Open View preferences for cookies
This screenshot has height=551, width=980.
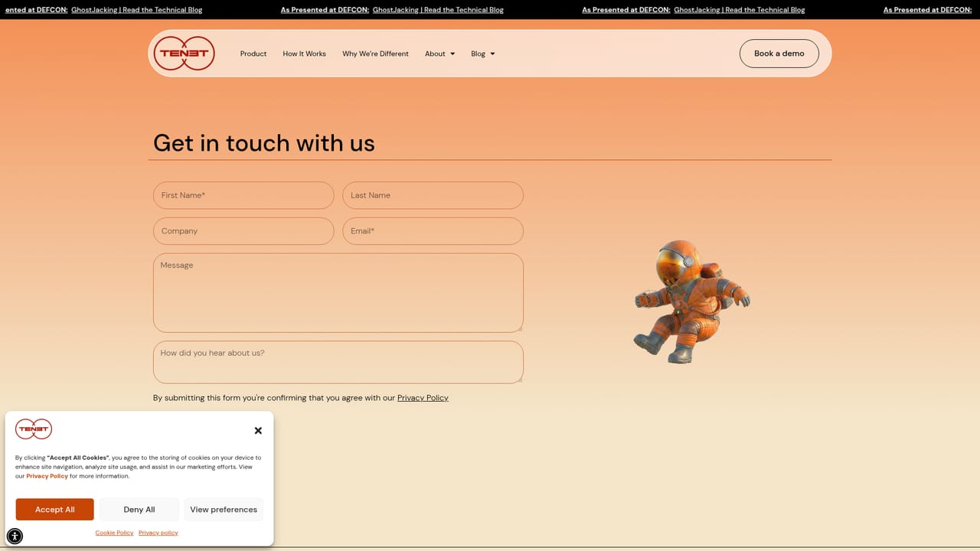224,510
